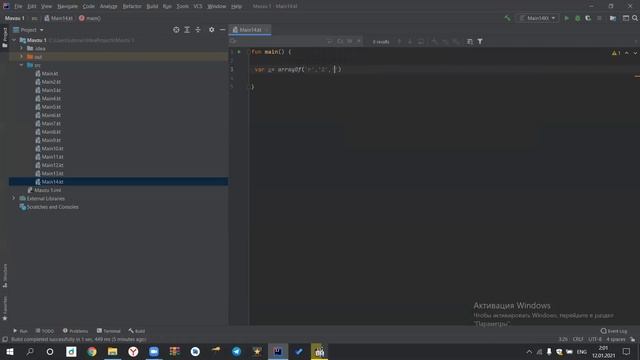The height and width of the screenshot is (360, 640).
Task: Click the Stop process square icon
Action: tap(599, 18)
